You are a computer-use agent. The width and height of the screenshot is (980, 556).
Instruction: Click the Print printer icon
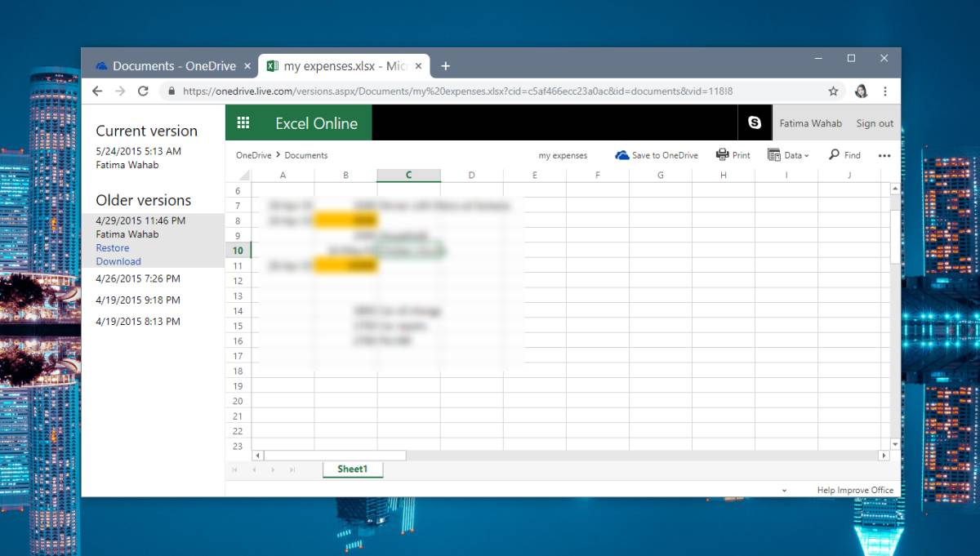(722, 154)
